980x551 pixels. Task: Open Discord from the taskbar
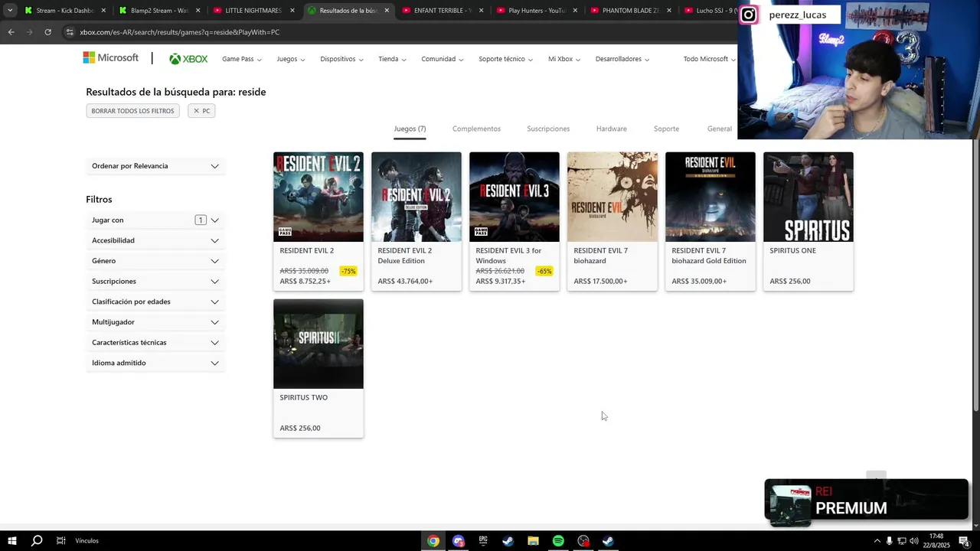tap(459, 541)
